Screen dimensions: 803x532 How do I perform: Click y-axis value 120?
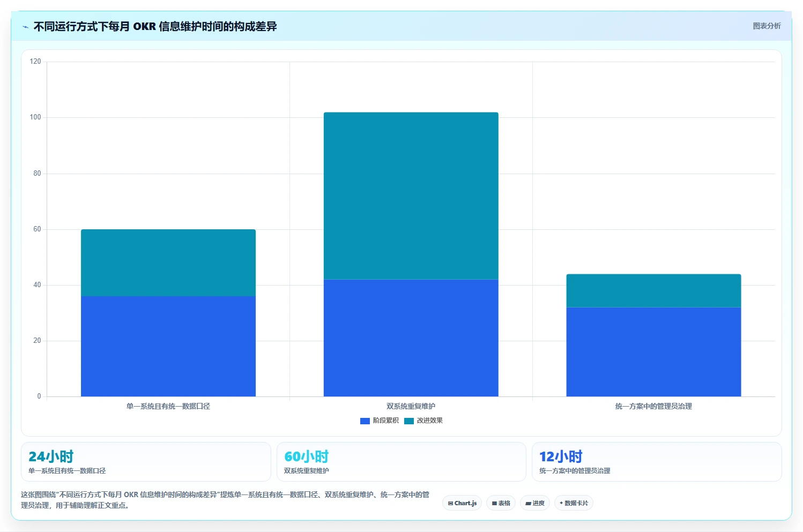click(35, 62)
